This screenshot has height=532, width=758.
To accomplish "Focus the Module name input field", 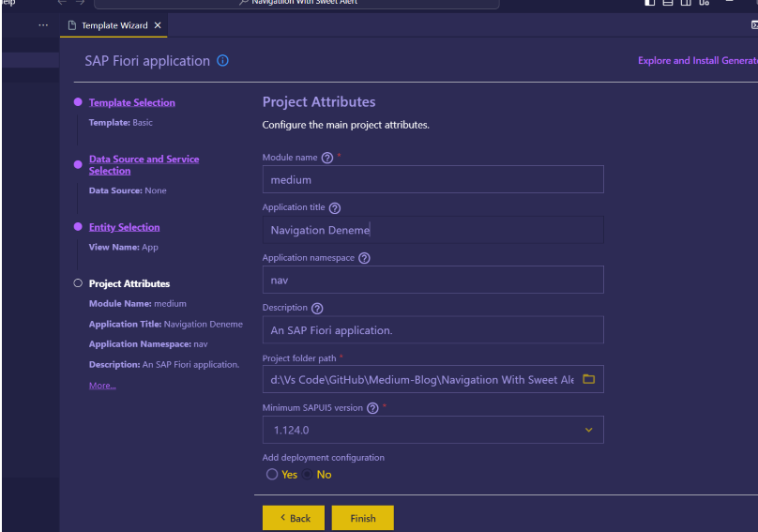I will pyautogui.click(x=432, y=179).
